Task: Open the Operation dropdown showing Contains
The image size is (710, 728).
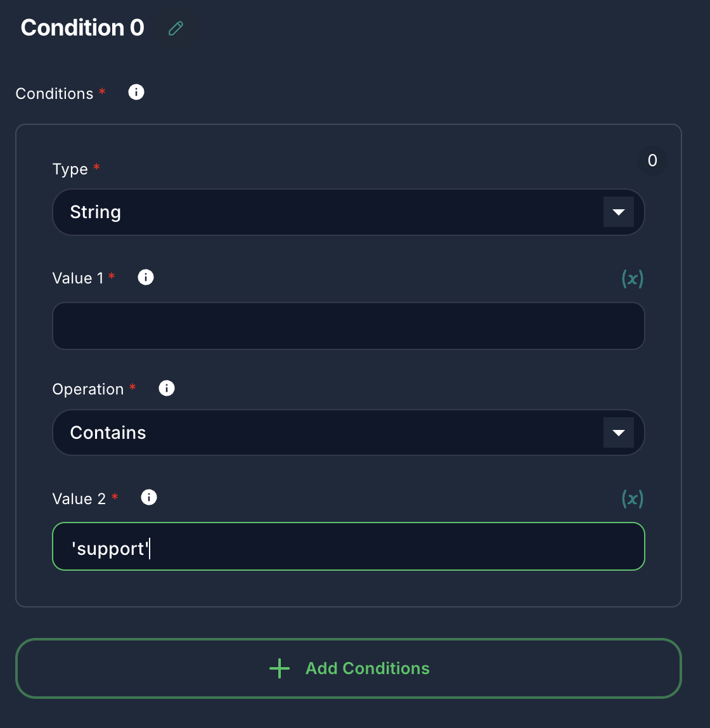Action: (x=349, y=432)
